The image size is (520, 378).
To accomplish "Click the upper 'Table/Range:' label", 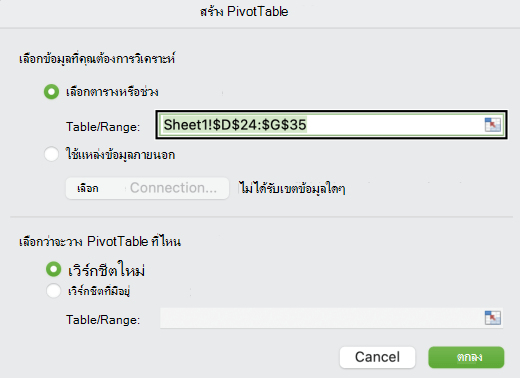I will [103, 127].
